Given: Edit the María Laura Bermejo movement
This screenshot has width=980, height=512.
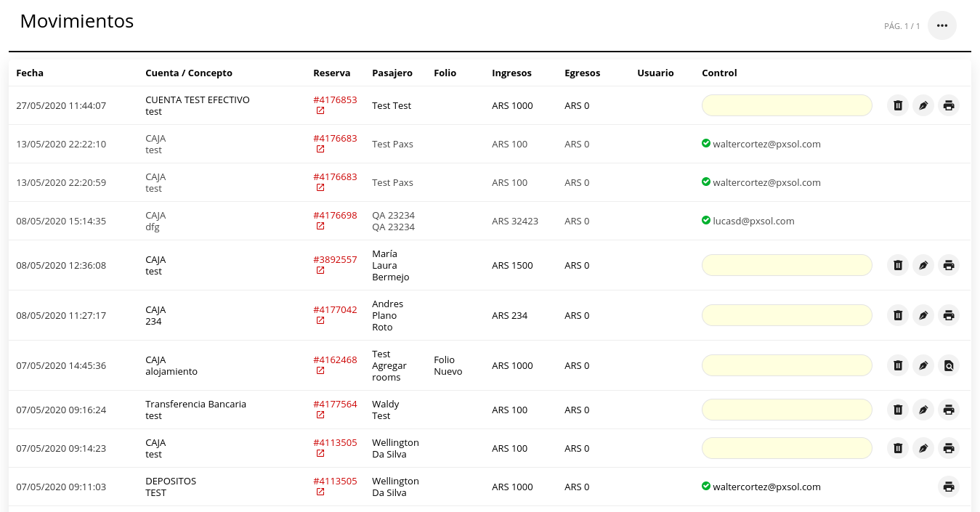Looking at the screenshot, I should tap(923, 265).
